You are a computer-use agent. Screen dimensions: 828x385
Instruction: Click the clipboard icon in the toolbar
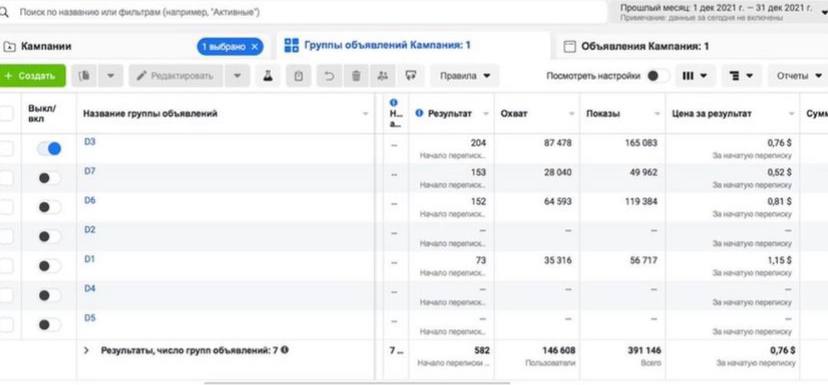pos(299,76)
